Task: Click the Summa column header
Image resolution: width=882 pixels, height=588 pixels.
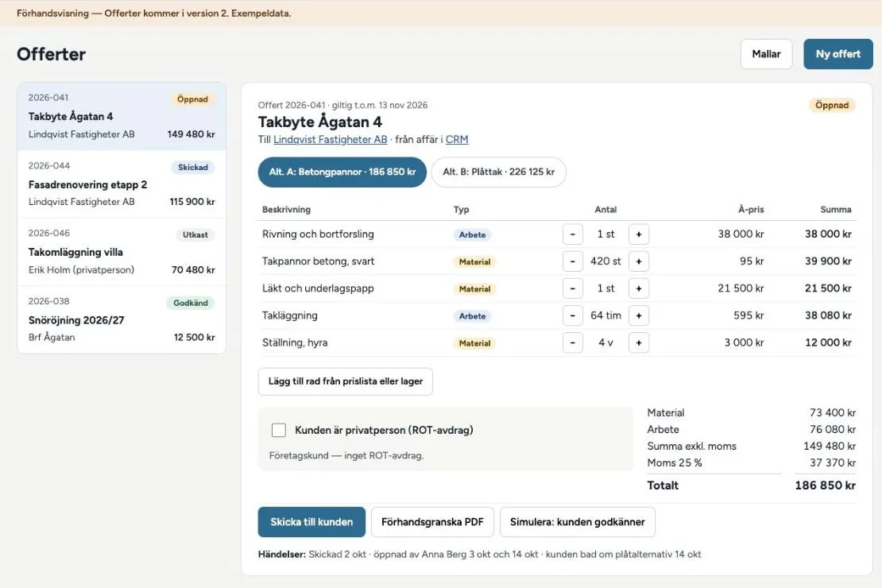Action: pyautogui.click(x=836, y=209)
